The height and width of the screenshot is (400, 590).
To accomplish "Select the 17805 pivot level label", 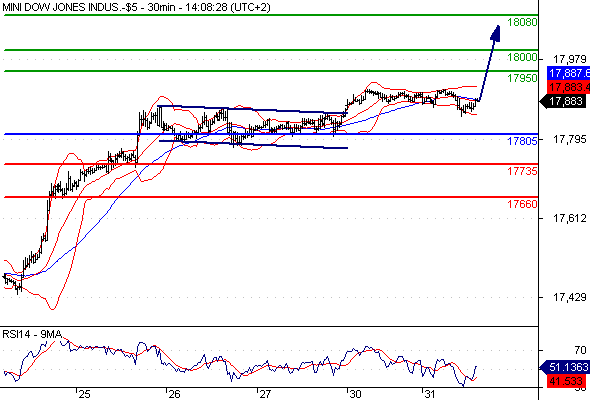I will [522, 141].
